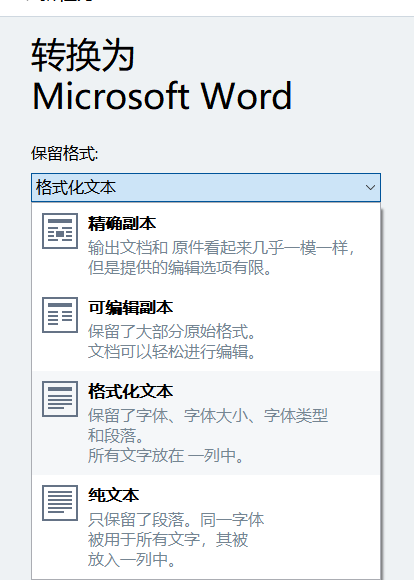Select the 可编辑副本 option title
This screenshot has width=414, height=580.
[130, 308]
